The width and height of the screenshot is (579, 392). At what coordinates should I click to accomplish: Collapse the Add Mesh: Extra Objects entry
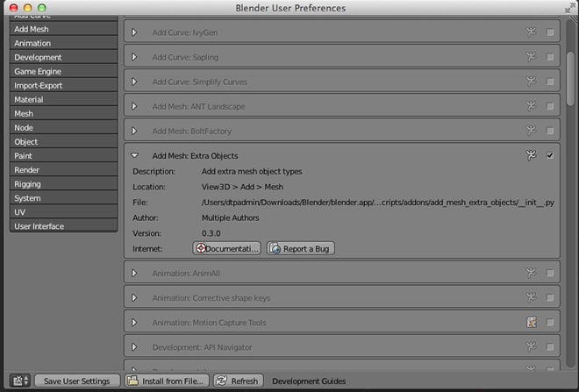134,155
